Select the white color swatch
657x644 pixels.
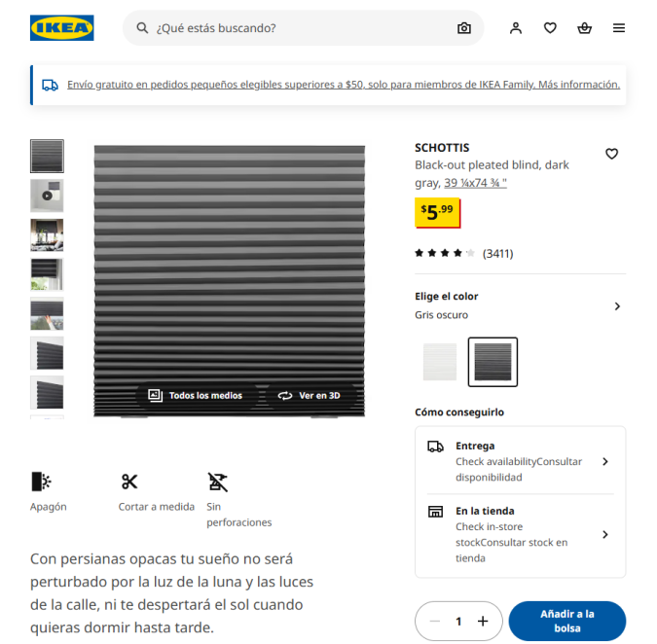[x=440, y=362]
